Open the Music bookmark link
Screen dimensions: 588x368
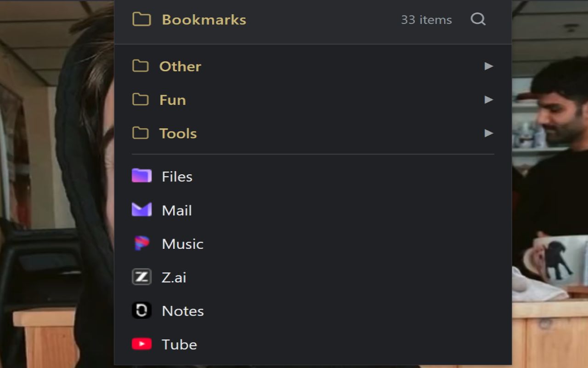pos(182,244)
